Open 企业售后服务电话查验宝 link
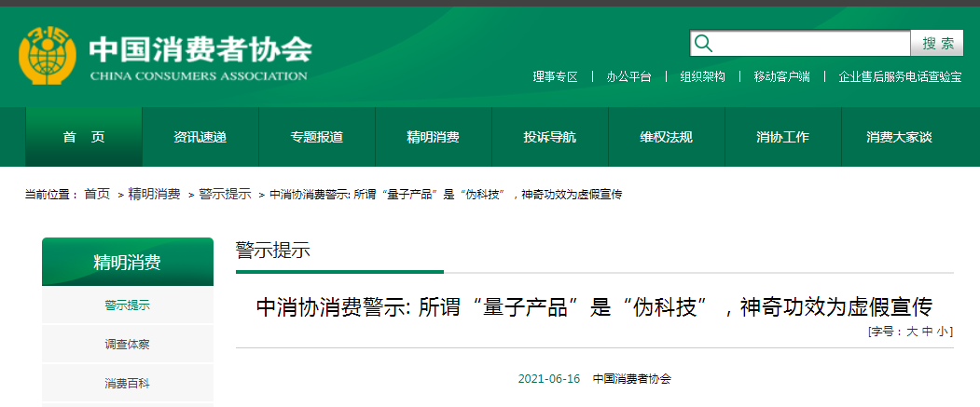 pos(900,76)
